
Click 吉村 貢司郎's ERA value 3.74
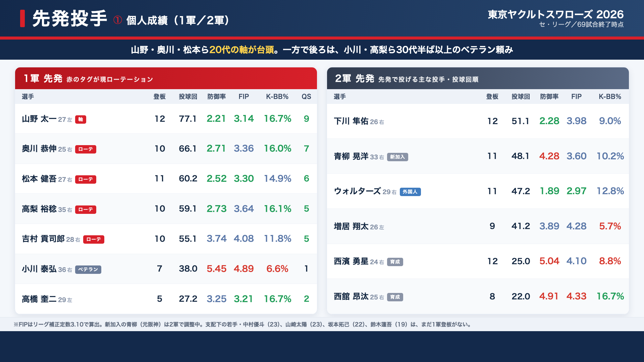216,239
